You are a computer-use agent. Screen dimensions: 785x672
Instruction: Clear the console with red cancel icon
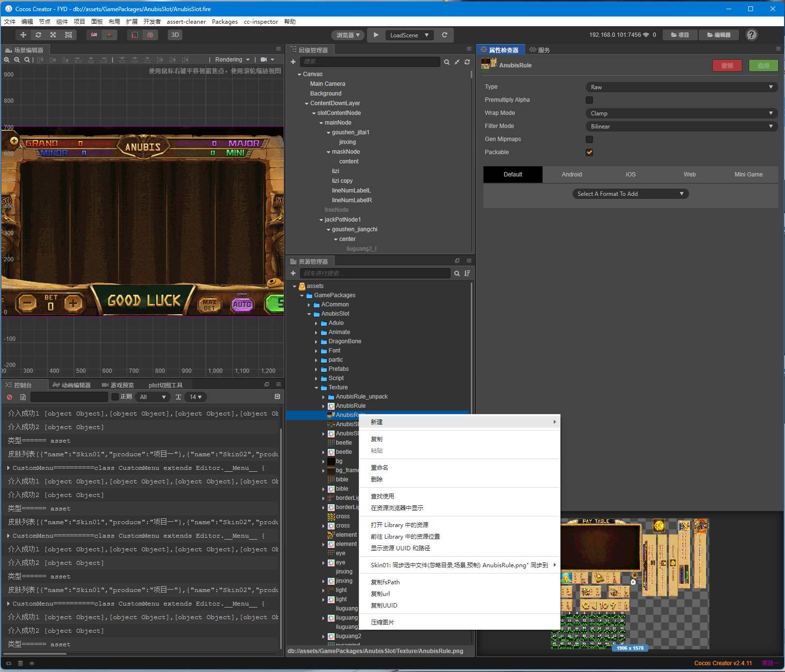pyautogui.click(x=10, y=397)
